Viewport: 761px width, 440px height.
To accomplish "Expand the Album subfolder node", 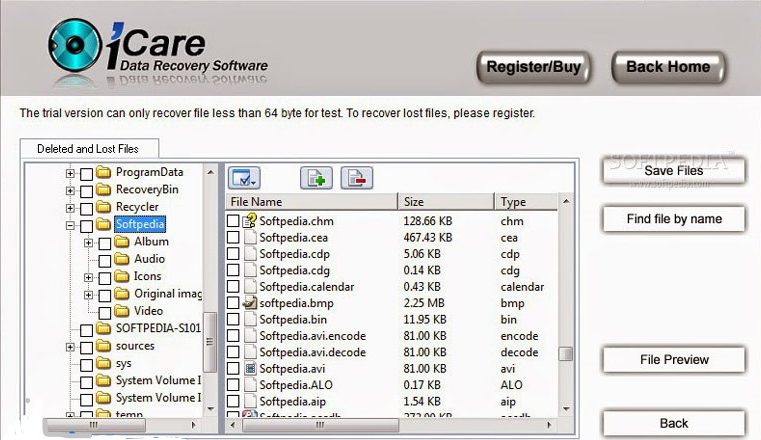I will click(x=88, y=243).
